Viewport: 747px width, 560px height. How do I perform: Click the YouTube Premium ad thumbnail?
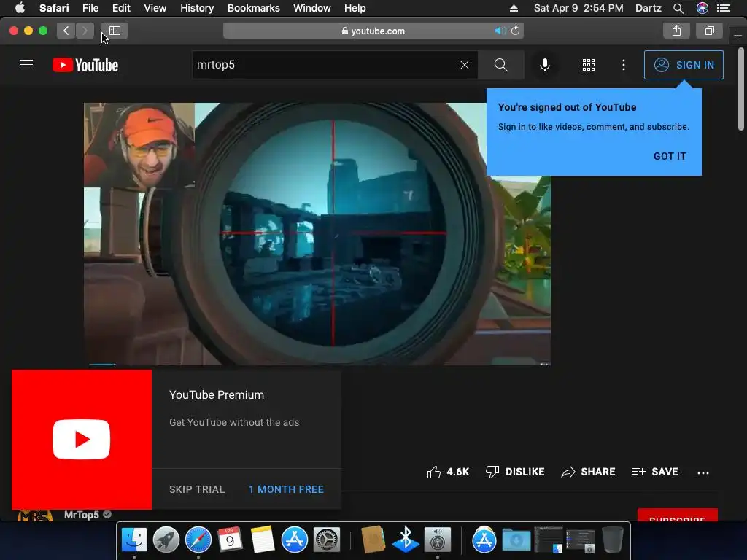pos(82,440)
